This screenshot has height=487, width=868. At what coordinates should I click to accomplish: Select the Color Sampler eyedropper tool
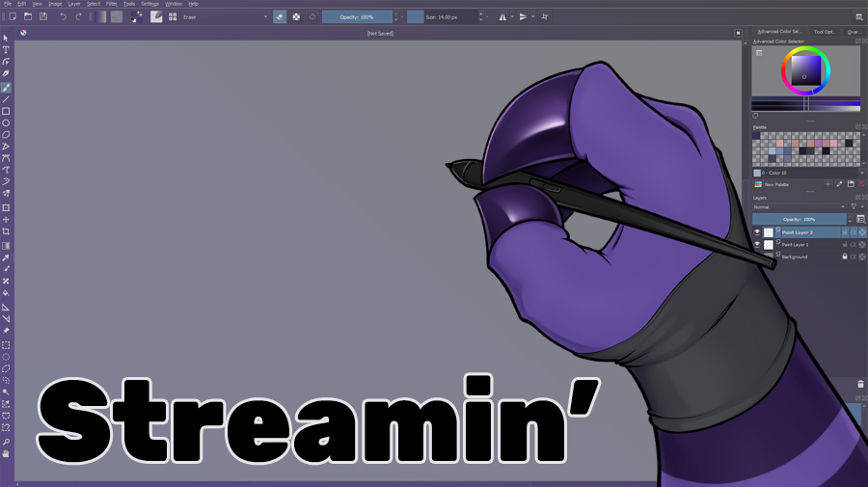point(6,257)
